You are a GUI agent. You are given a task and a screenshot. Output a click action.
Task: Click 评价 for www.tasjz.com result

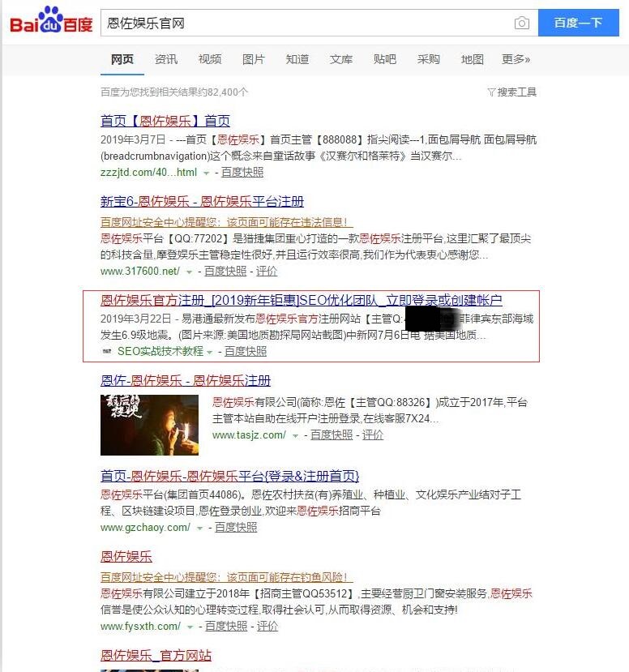373,435
